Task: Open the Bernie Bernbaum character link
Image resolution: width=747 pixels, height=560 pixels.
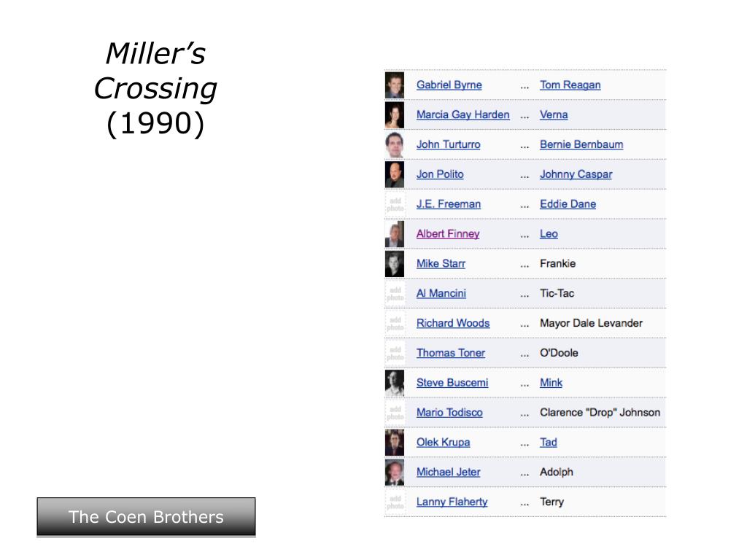Action: 581,144
